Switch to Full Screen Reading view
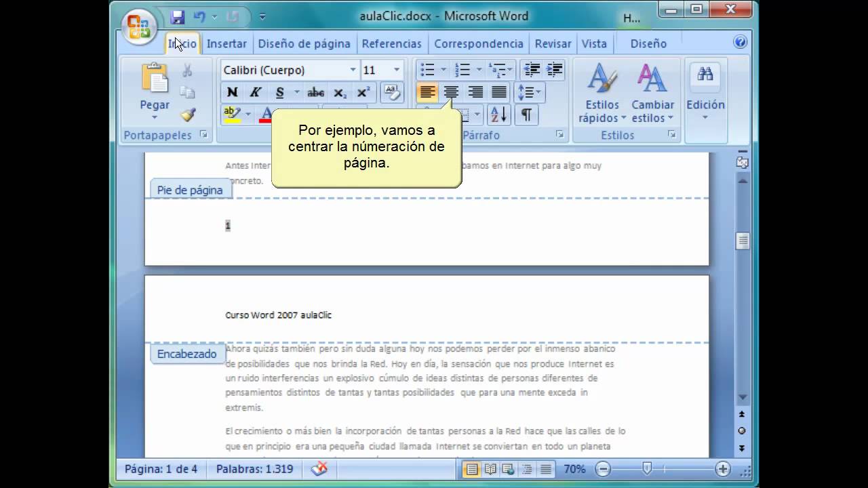The image size is (868, 488). (490, 468)
